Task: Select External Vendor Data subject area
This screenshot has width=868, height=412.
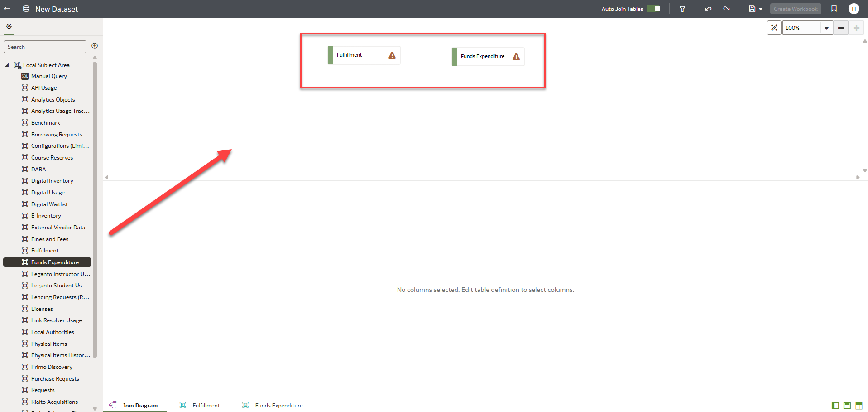Action: 58,228
